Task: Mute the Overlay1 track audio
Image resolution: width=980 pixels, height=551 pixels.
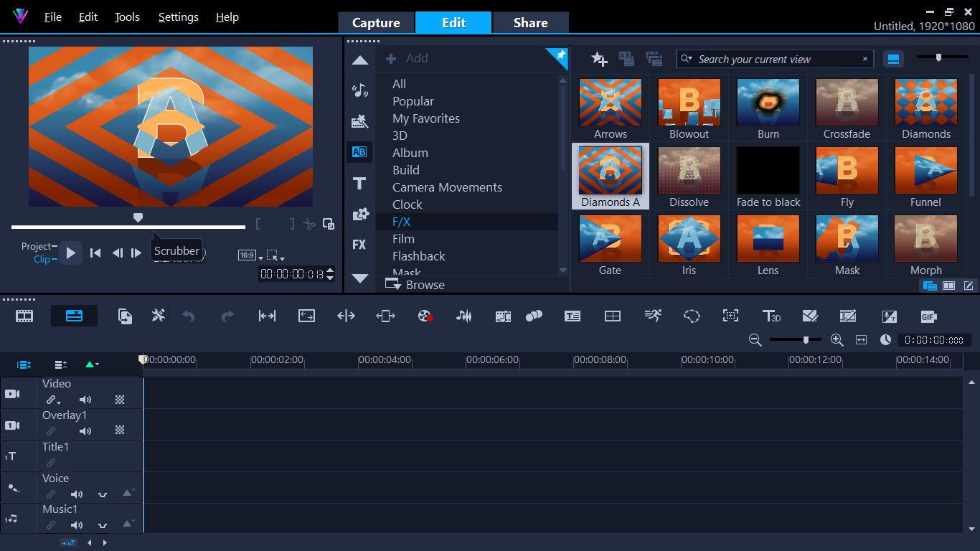Action: pos(85,431)
